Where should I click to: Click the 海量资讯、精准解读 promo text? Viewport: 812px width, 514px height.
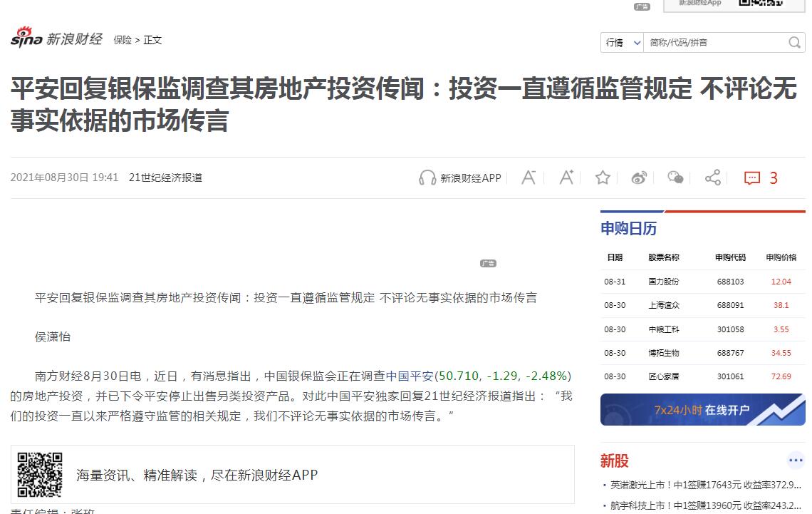[197, 475]
